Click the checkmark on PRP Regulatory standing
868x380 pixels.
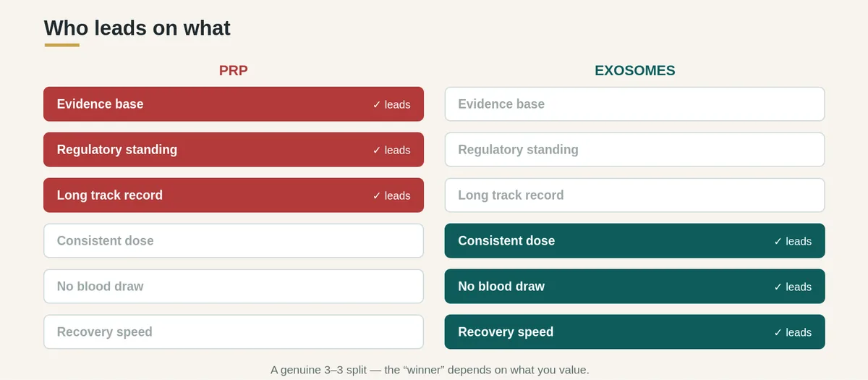pyautogui.click(x=377, y=150)
